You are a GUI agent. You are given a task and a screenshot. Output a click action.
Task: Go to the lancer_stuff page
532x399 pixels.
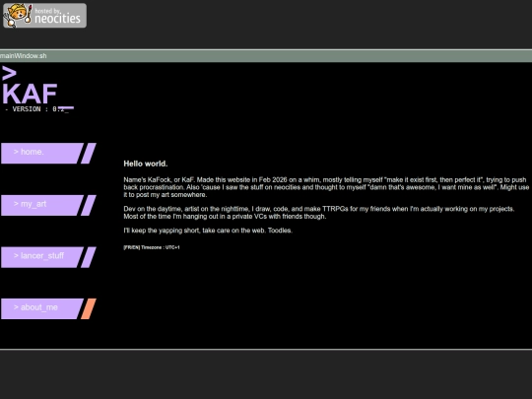pyautogui.click(x=42, y=257)
